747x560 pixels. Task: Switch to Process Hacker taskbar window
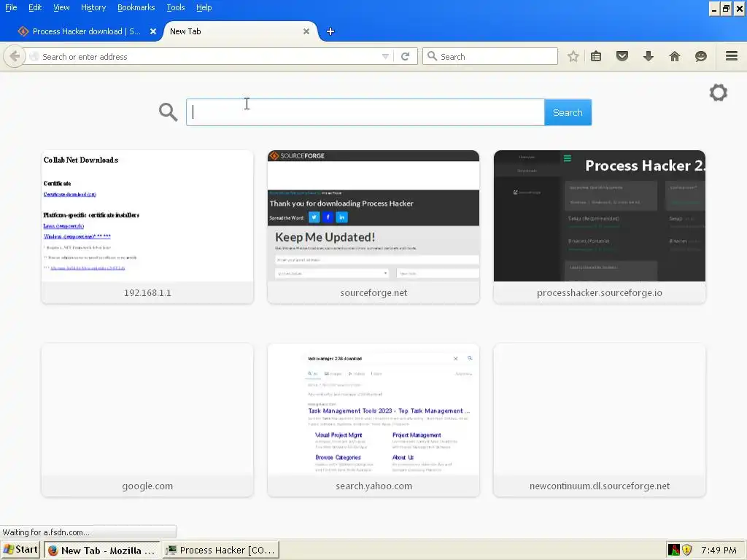(220, 550)
